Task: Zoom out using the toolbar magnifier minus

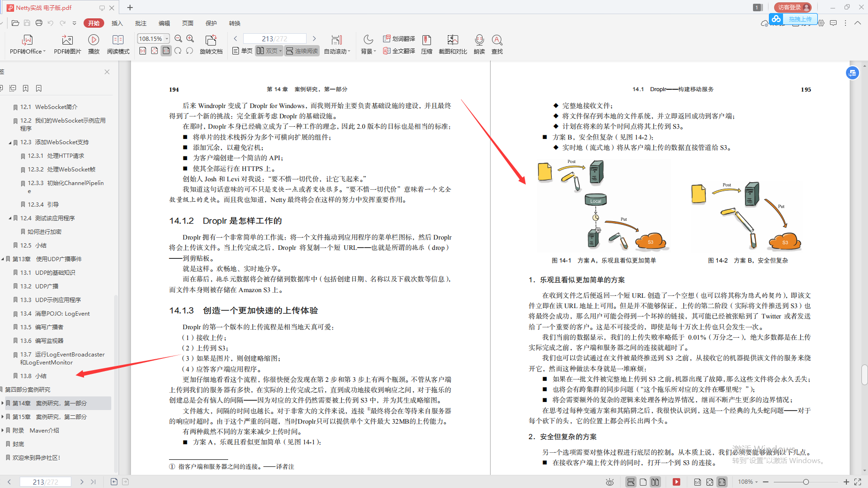Action: pyautogui.click(x=178, y=39)
